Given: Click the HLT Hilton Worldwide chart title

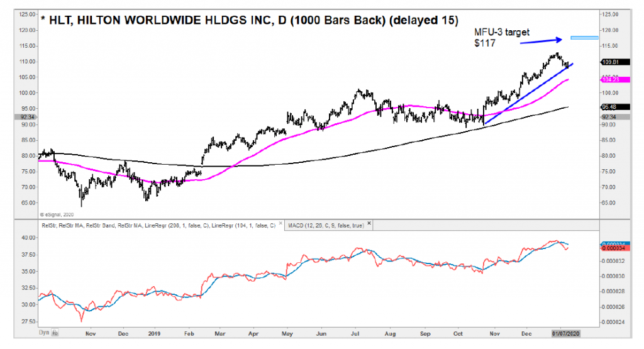Looking at the screenshot, I should 250,20.
